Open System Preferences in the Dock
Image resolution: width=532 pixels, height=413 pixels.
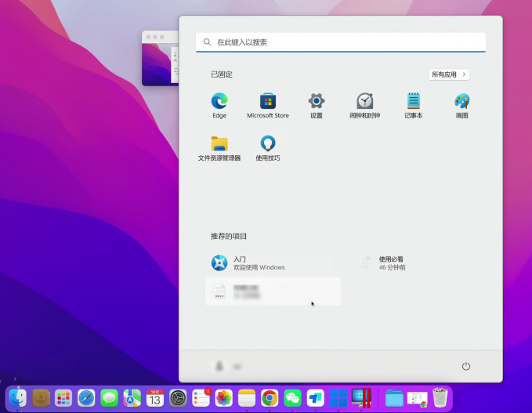click(178, 398)
